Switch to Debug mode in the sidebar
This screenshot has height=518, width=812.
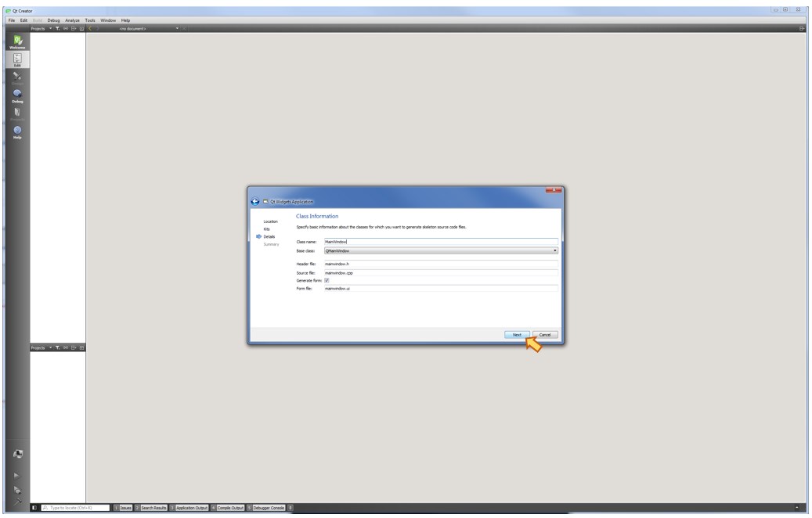pos(17,95)
